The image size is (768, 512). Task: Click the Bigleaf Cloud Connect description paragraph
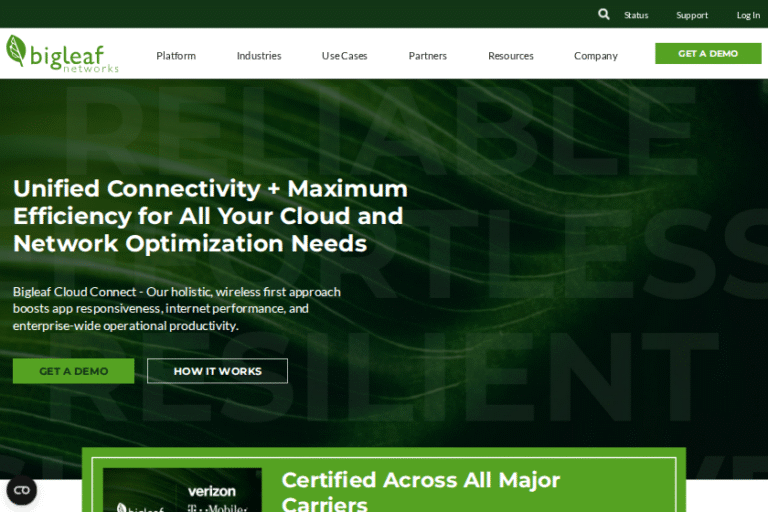[x=177, y=309]
